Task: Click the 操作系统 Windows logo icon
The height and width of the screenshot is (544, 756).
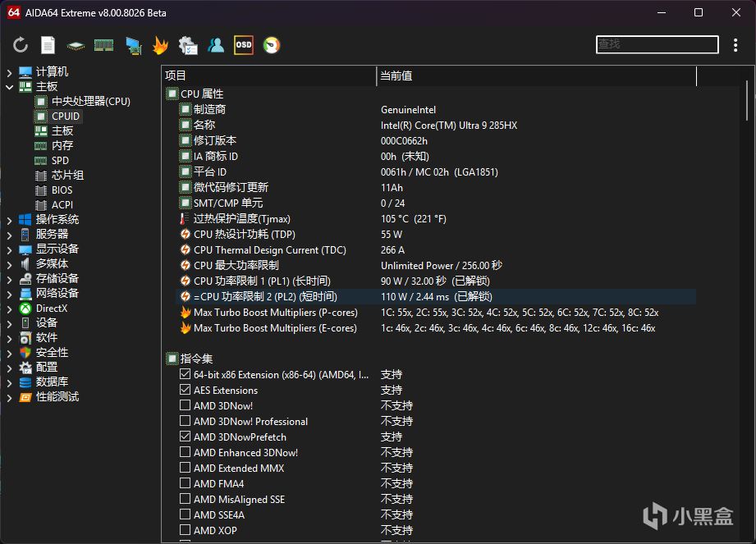Action: tap(25, 220)
